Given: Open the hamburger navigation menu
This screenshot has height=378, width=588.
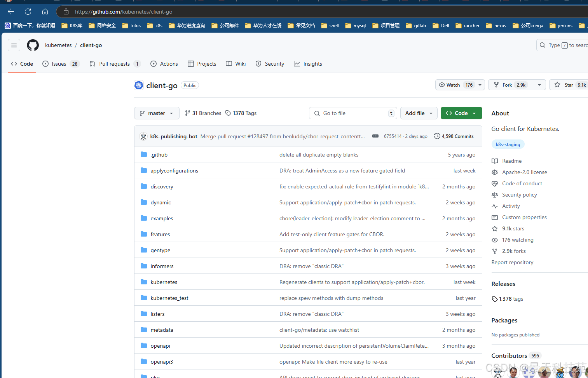Looking at the screenshot, I should point(14,45).
